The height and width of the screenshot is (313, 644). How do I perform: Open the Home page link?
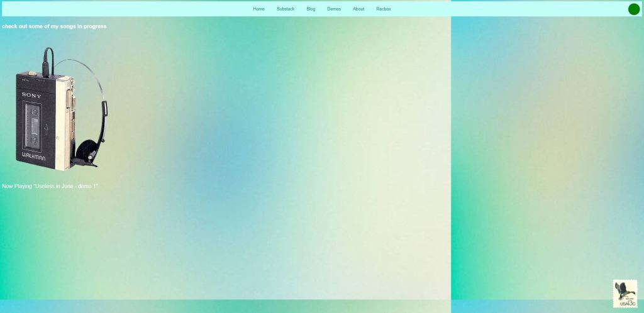(x=258, y=9)
